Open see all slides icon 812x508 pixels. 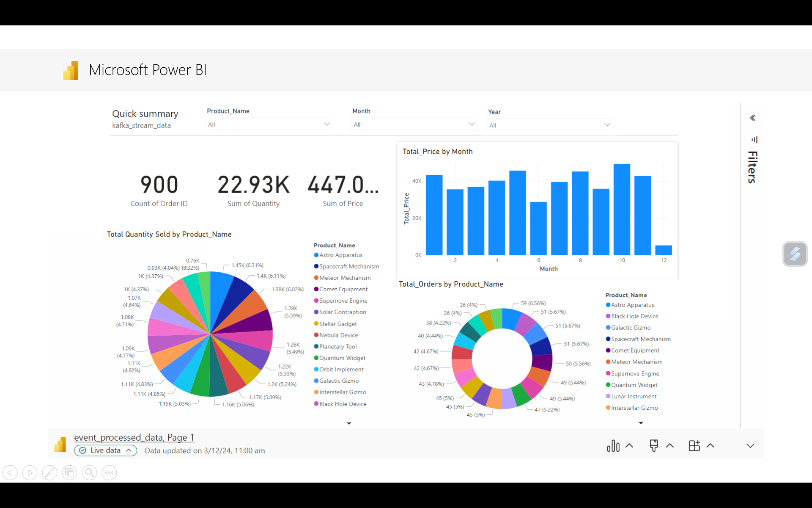69,472
